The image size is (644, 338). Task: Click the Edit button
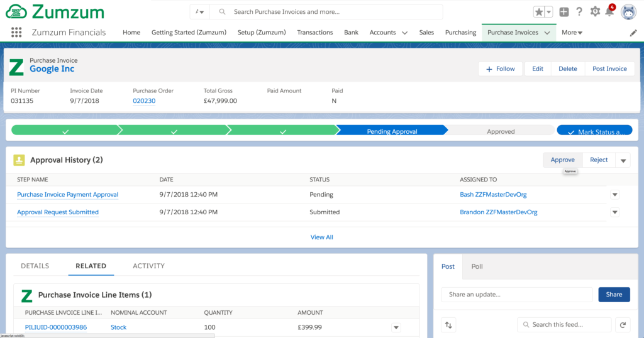[538, 69]
